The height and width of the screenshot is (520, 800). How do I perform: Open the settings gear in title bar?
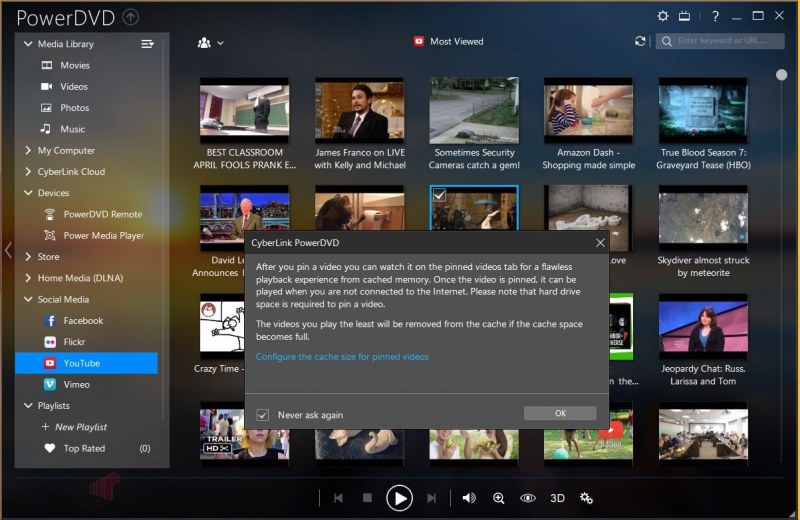click(x=662, y=16)
